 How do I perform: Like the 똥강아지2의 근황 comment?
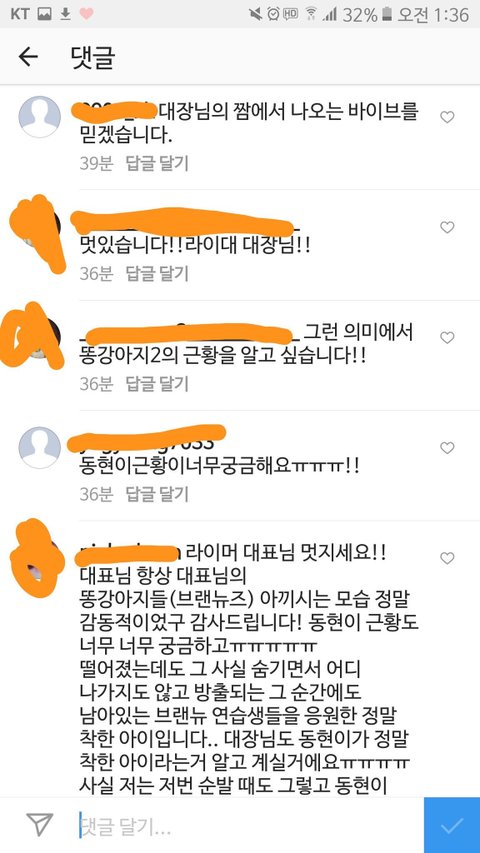coord(447,338)
